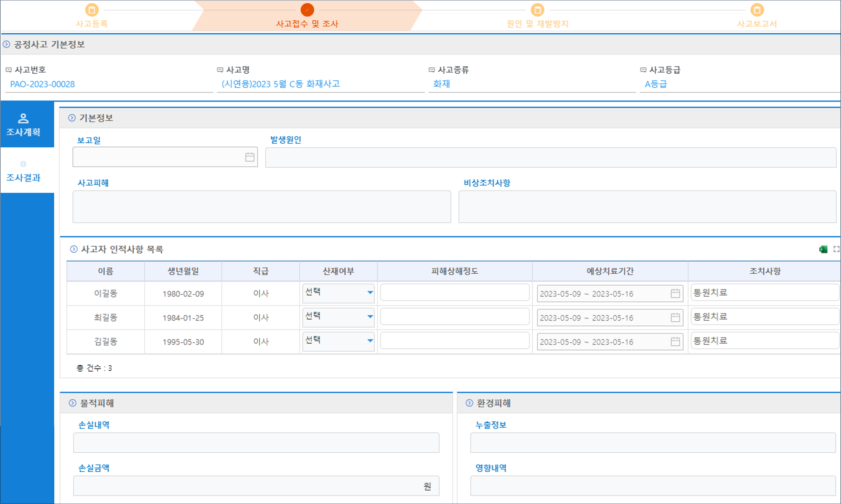841x504 pixels.
Task: Export the 인적사항 list to Excel
Action: (x=823, y=249)
